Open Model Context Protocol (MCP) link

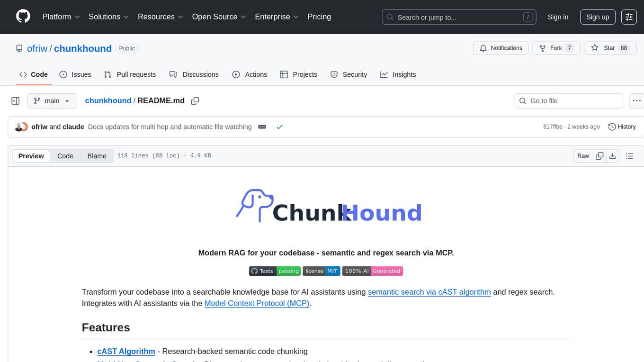pyautogui.click(x=257, y=303)
